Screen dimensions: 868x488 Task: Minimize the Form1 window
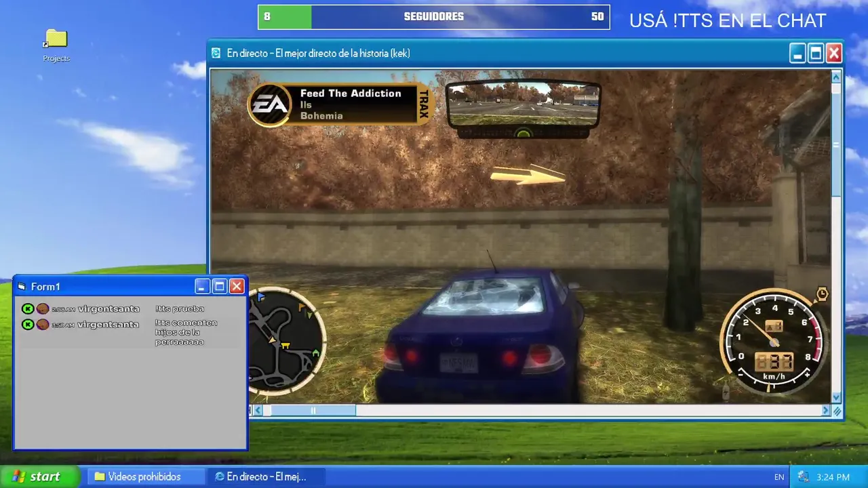[x=202, y=287]
